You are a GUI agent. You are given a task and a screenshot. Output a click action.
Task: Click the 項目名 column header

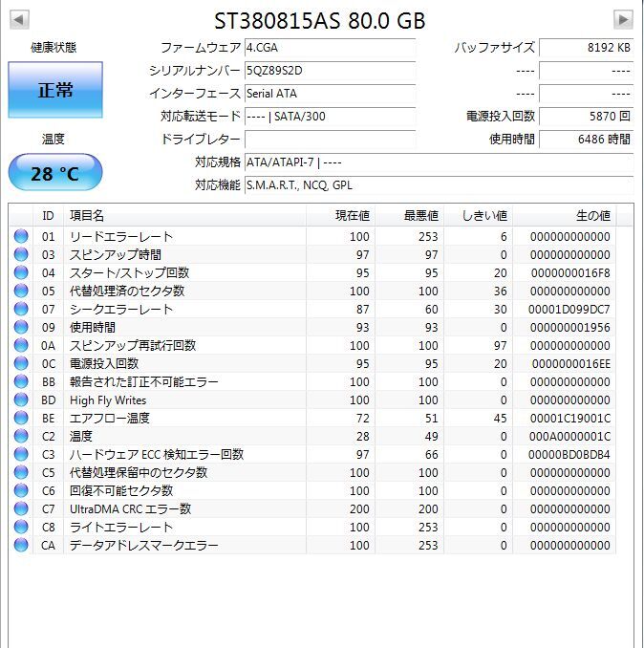click(x=185, y=215)
